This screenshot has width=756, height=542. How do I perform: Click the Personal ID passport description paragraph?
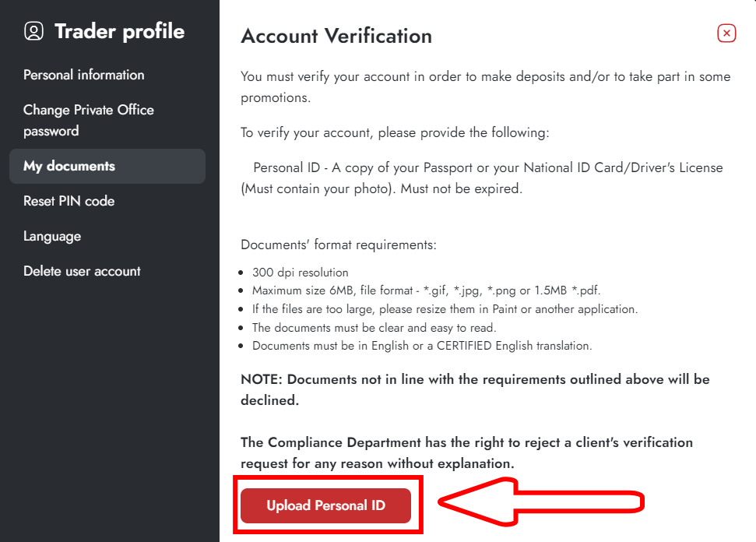pos(482,178)
